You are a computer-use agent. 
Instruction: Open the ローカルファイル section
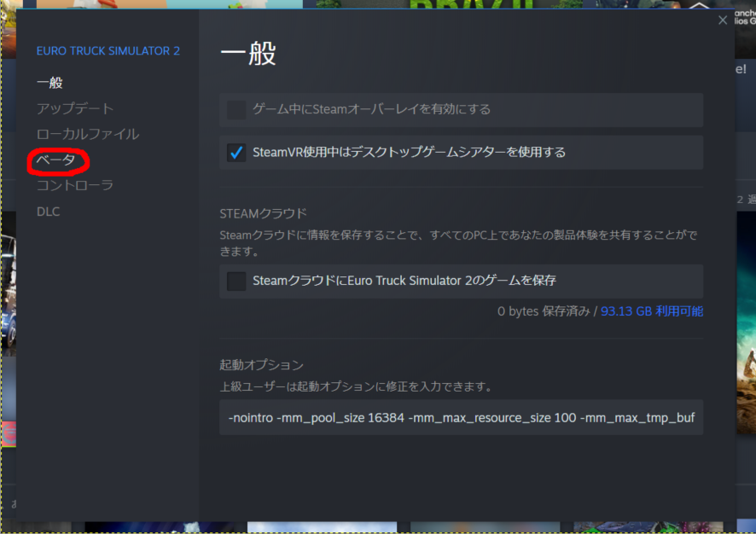click(x=88, y=134)
